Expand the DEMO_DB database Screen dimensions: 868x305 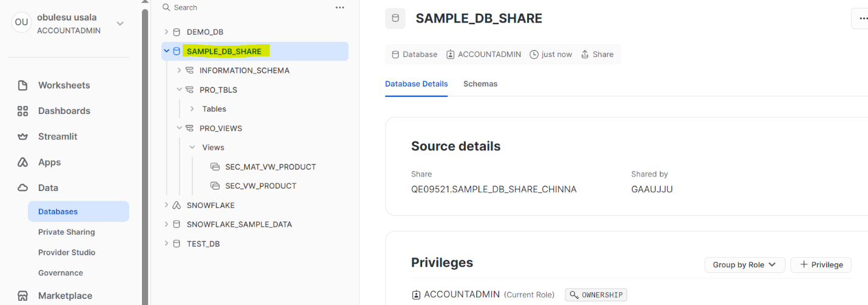(166, 32)
